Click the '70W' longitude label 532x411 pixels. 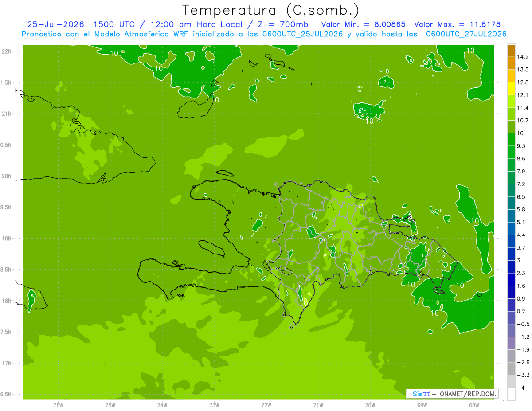(x=370, y=404)
